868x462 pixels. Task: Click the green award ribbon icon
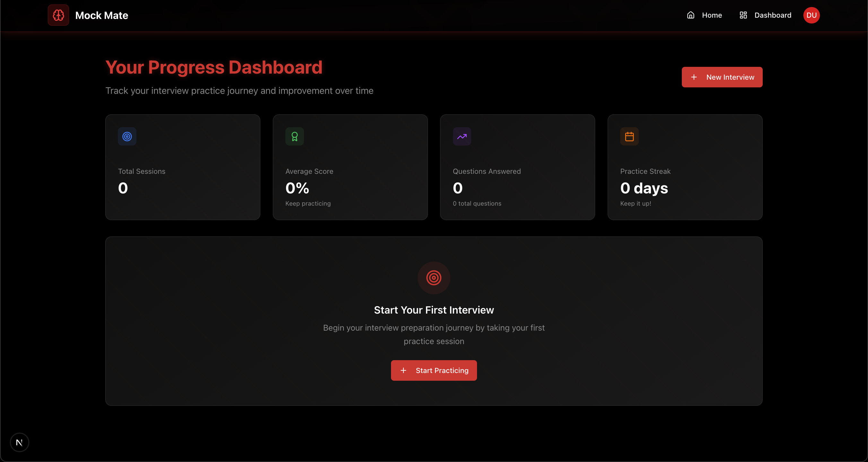point(294,137)
